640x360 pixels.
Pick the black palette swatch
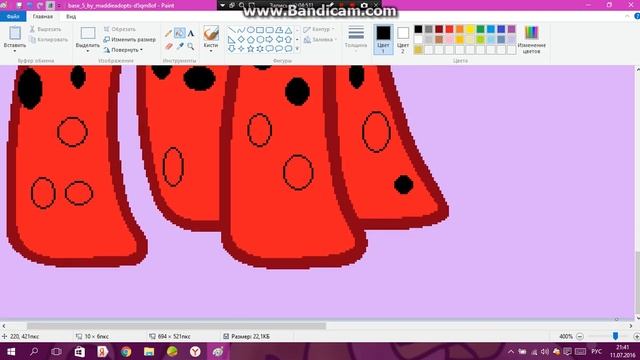click(x=418, y=29)
